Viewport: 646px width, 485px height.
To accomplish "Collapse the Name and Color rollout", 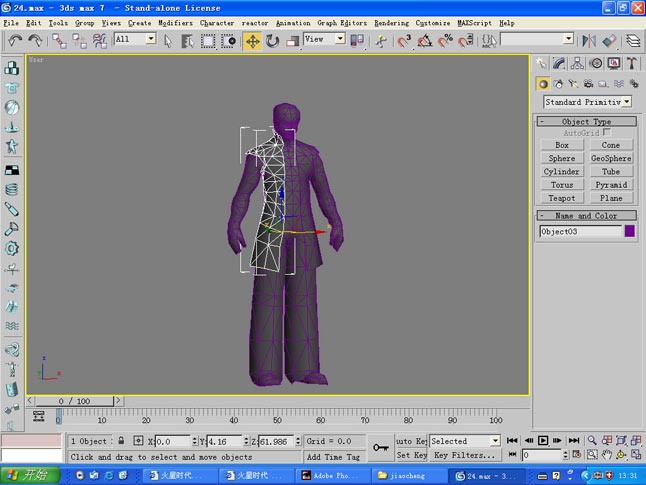I will click(587, 216).
